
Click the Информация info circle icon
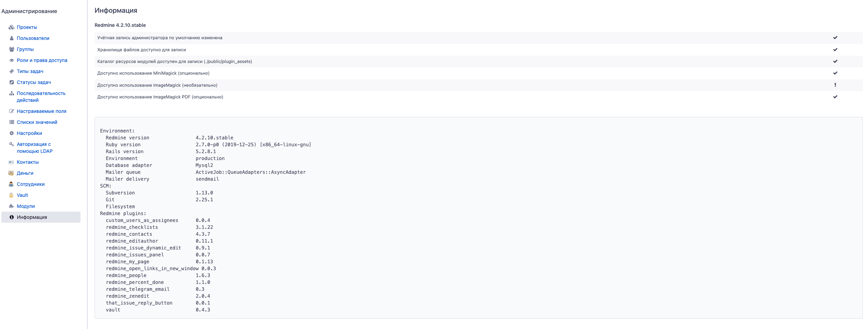coord(11,217)
